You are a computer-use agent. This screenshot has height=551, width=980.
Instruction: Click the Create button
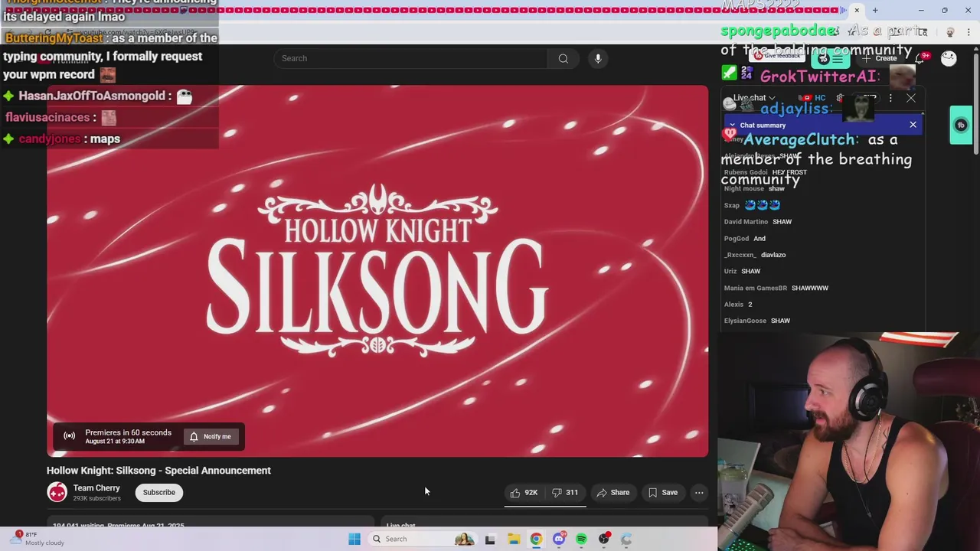pyautogui.click(x=879, y=58)
